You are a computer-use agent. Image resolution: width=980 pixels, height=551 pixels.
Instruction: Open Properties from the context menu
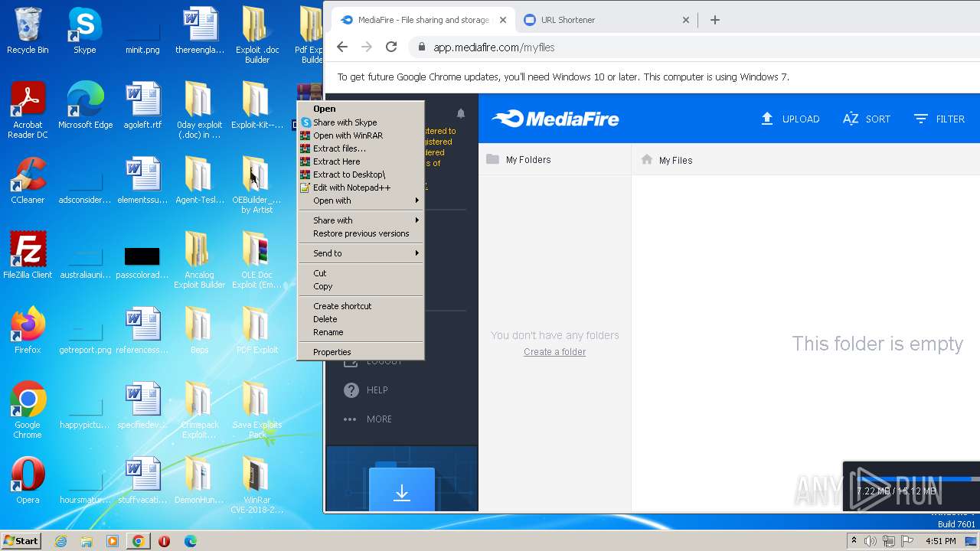pyautogui.click(x=361, y=352)
